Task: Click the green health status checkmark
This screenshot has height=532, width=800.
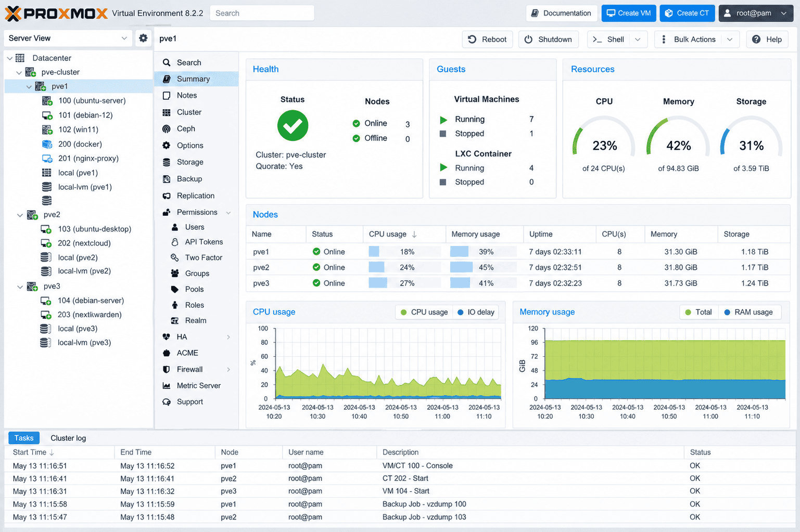Action: tap(293, 125)
